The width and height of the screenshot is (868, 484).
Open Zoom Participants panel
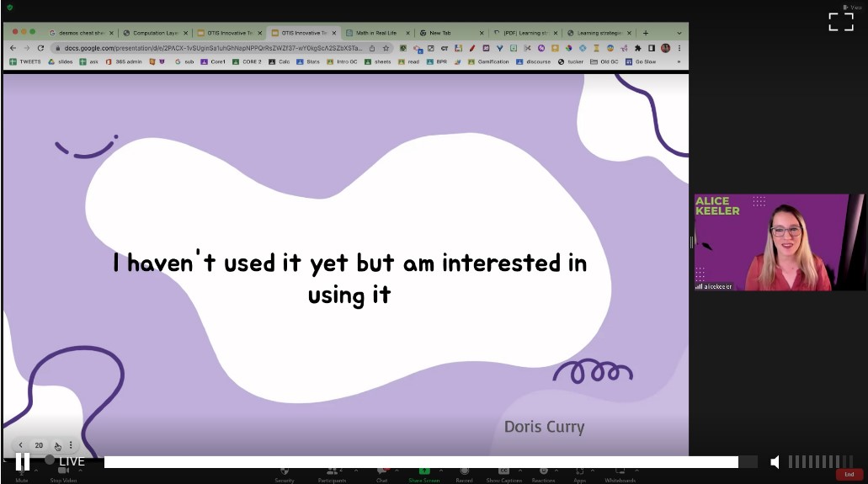click(332, 475)
